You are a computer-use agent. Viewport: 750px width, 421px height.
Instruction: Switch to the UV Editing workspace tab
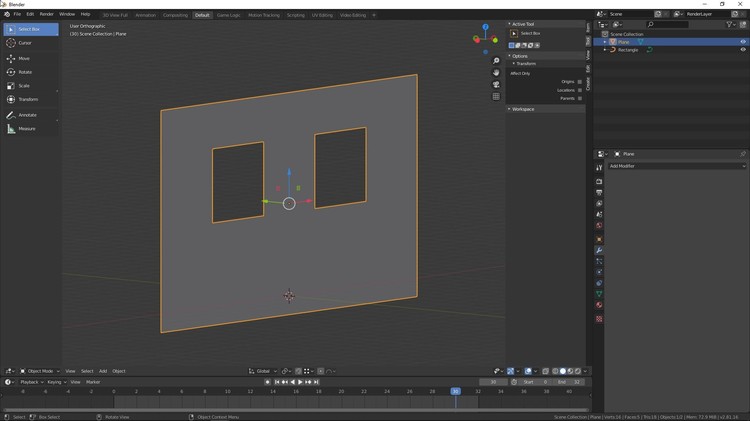click(321, 15)
